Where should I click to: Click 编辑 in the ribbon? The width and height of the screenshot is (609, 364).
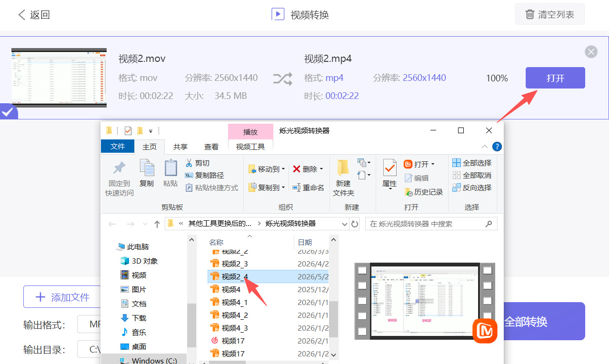tap(417, 178)
